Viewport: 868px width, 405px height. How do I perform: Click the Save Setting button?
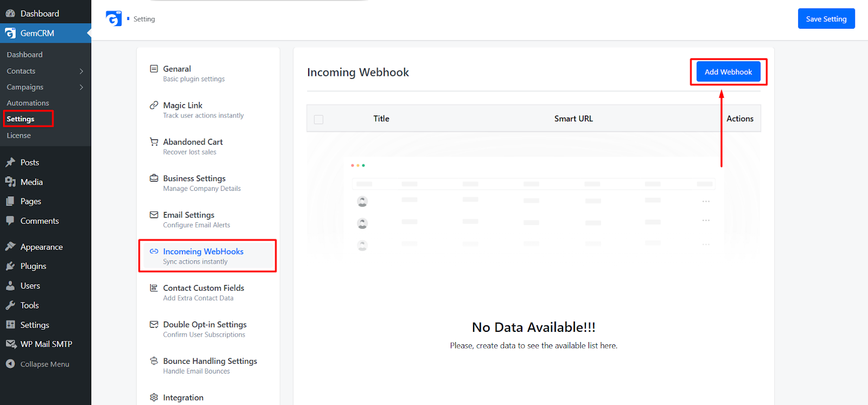[x=826, y=18]
